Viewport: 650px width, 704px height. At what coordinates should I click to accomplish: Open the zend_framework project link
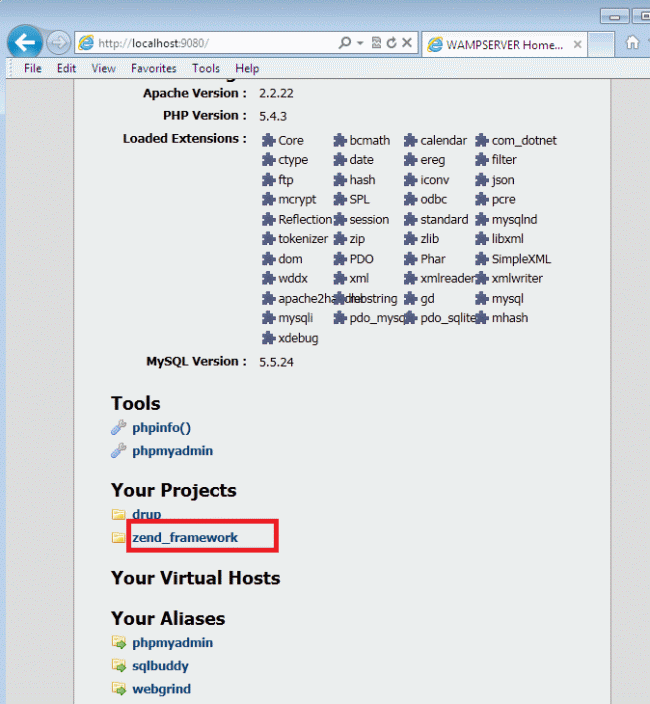pyautogui.click(x=184, y=537)
